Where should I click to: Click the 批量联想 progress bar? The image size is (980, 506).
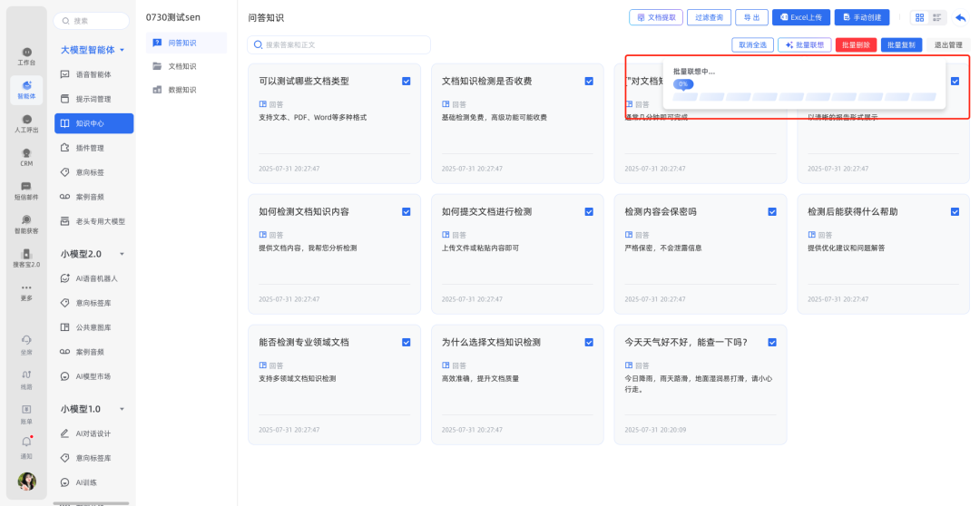[803, 96]
